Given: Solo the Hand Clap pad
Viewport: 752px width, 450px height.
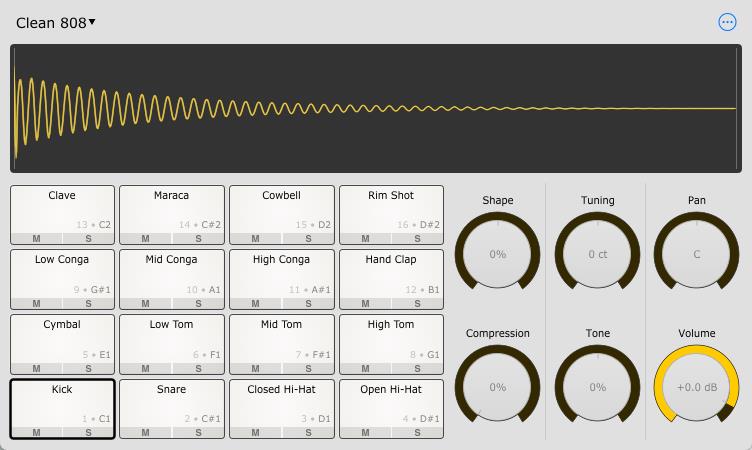Looking at the screenshot, I should tap(417, 303).
